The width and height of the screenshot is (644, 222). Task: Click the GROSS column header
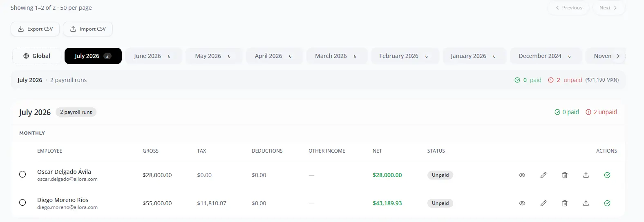150,151
